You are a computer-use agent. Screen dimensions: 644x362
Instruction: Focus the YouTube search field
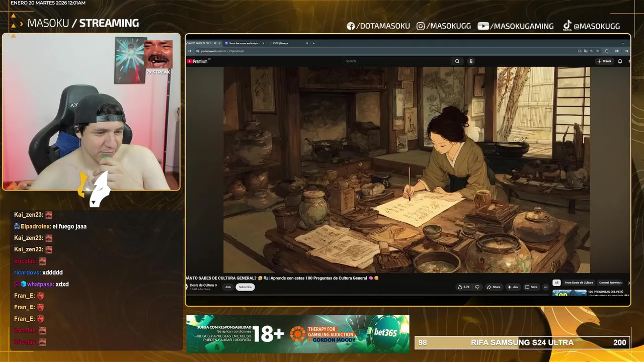point(397,61)
